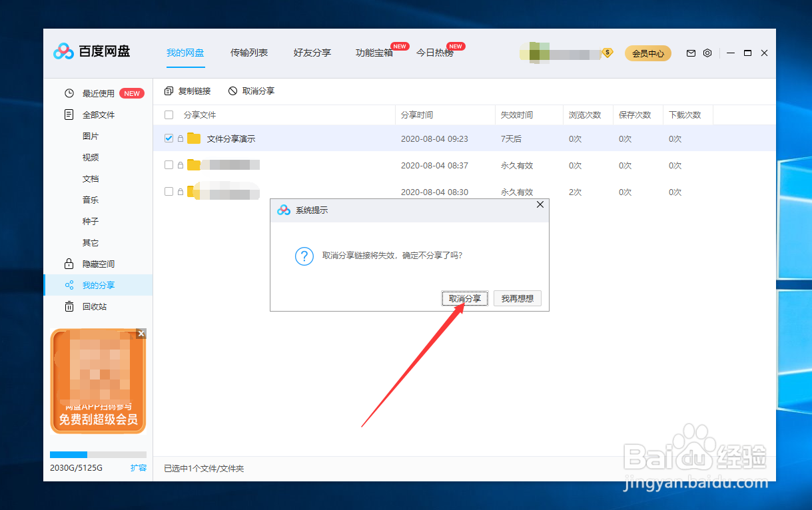Click the 7天后 expiry text
Viewport: 812px width, 510px height.
click(x=512, y=138)
